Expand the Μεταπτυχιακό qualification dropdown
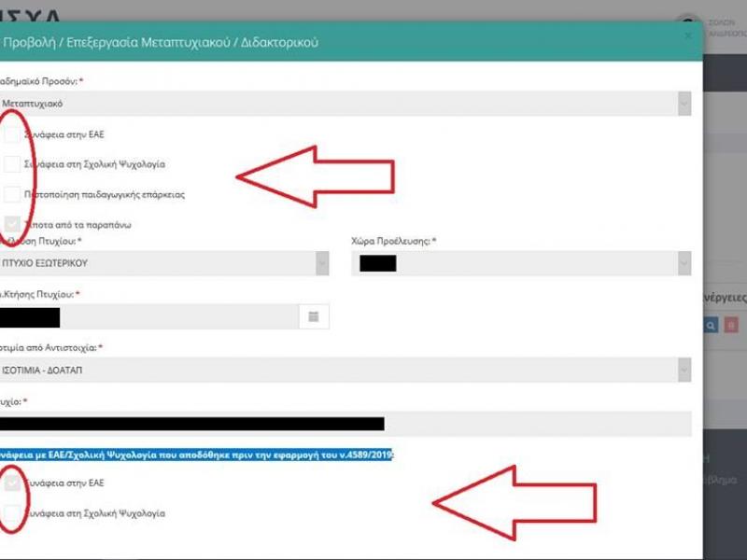The width and height of the screenshot is (747, 560). 345,104
